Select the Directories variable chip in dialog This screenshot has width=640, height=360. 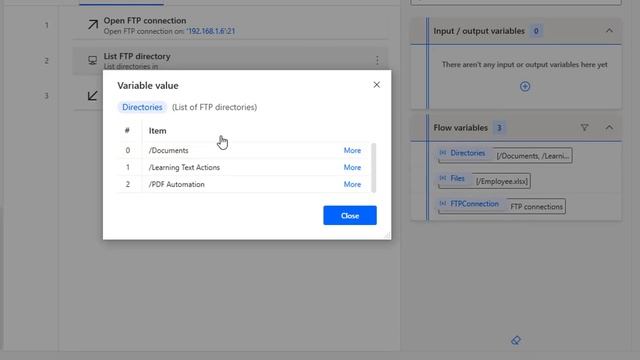[x=142, y=107]
